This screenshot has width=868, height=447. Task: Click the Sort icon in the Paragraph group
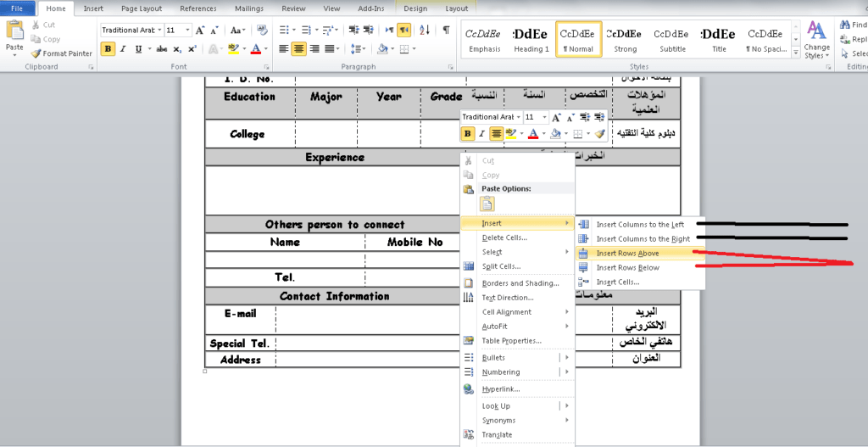click(426, 30)
